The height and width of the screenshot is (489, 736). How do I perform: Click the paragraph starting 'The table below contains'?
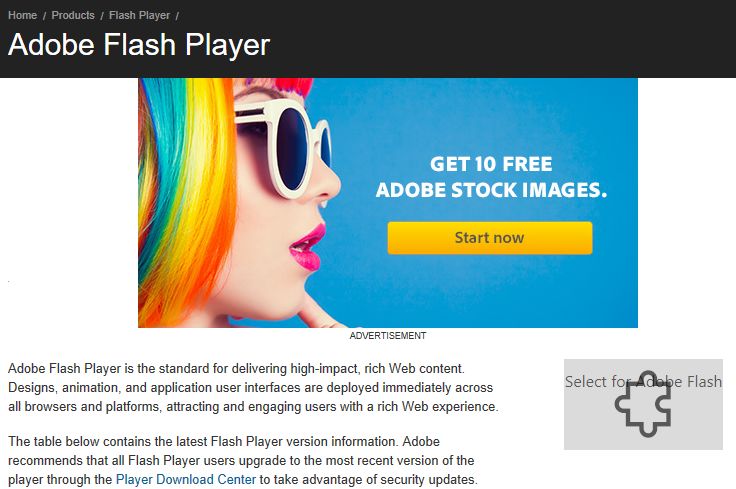[x=243, y=460]
